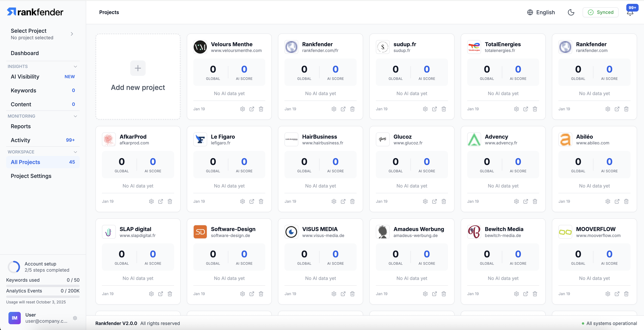Open the Activity menu item
This screenshot has width=644, height=330.
21,140
